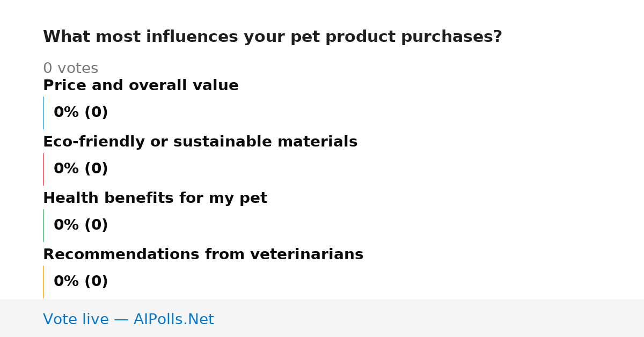Click the (0) vote count for Eco-friendly option

(x=96, y=169)
